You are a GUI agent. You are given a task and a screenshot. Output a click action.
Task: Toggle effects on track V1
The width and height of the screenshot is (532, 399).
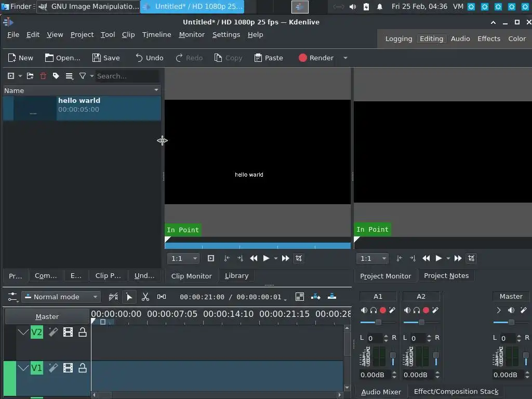[x=53, y=368]
